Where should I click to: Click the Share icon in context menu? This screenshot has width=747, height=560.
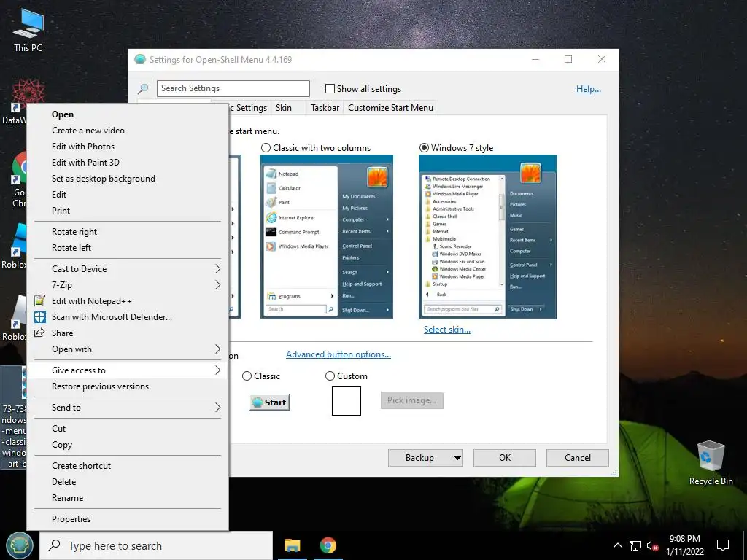pyautogui.click(x=40, y=332)
